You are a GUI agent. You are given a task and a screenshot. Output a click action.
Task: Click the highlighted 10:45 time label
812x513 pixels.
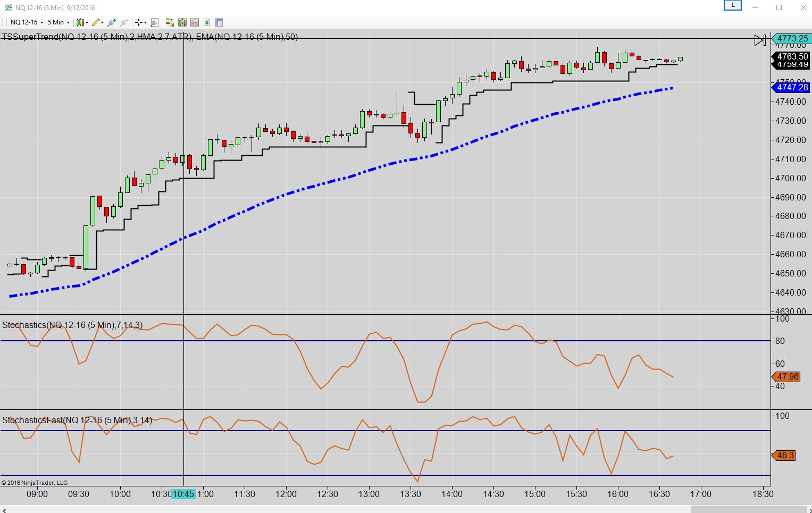tap(183, 494)
